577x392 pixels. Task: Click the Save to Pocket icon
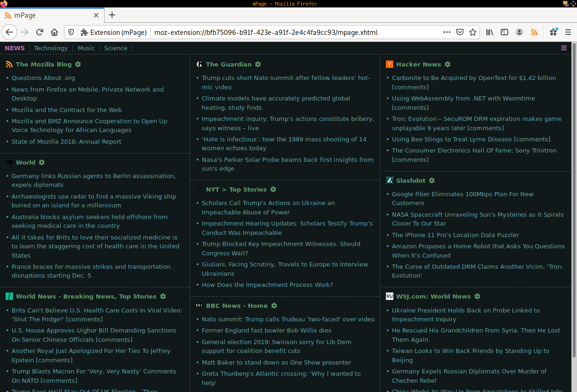tap(460, 32)
